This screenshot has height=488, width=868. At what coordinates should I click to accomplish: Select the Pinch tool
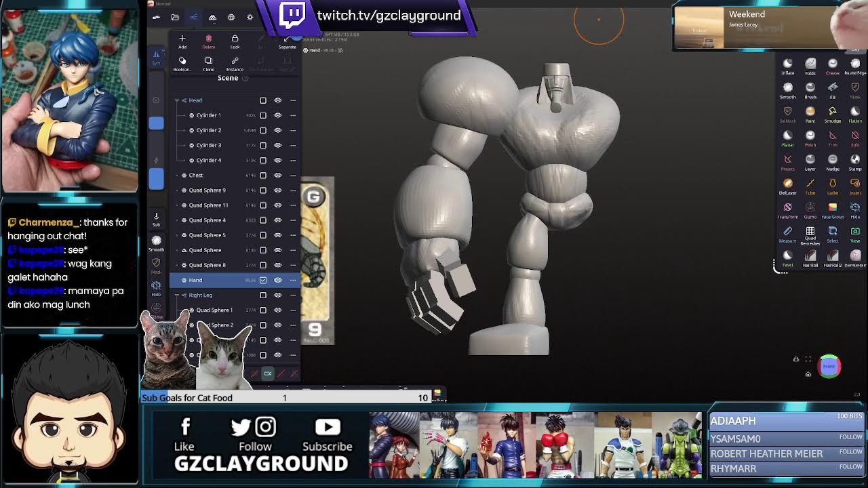click(x=810, y=138)
